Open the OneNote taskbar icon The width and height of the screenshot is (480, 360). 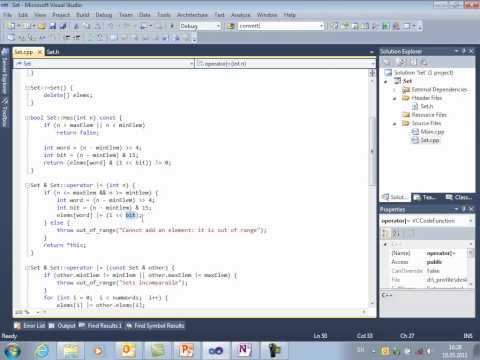(244, 351)
